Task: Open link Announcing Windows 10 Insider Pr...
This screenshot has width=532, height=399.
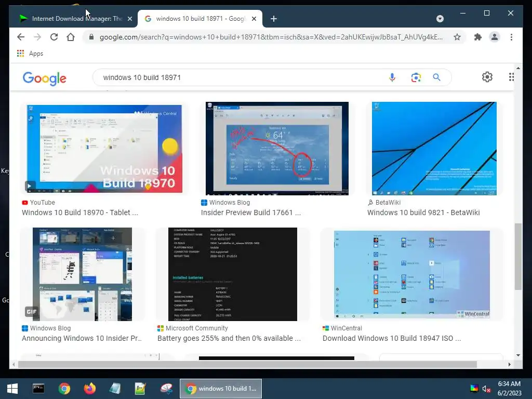Action: click(x=82, y=338)
